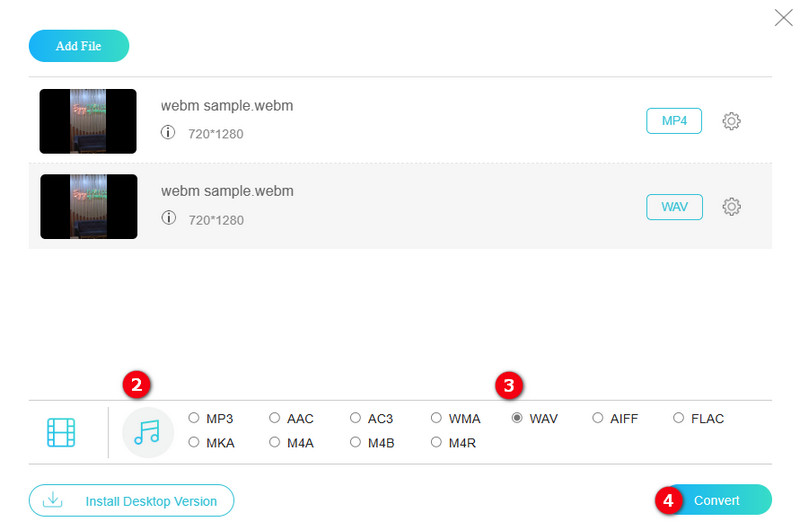This screenshot has height=531, width=800.
Task: Select the audio format music note icon
Action: tap(147, 432)
